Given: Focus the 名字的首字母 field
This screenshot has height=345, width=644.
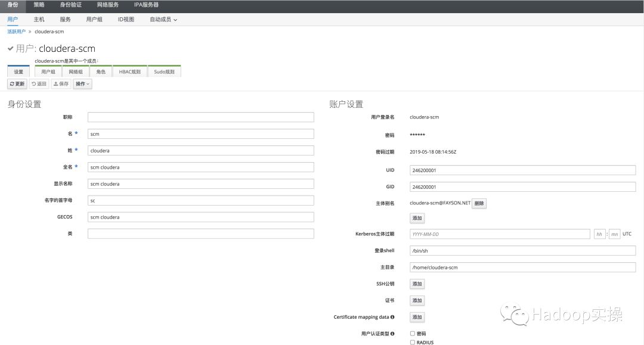Looking at the screenshot, I should pos(201,201).
